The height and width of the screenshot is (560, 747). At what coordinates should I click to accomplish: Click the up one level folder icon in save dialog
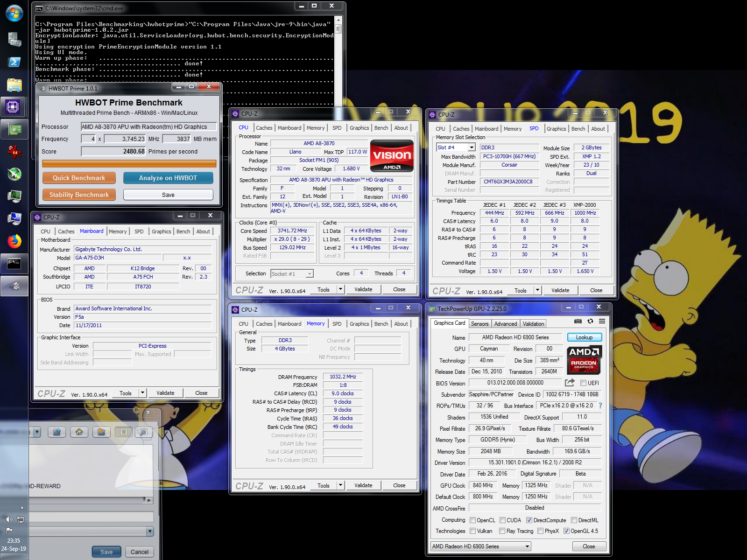pos(57,432)
